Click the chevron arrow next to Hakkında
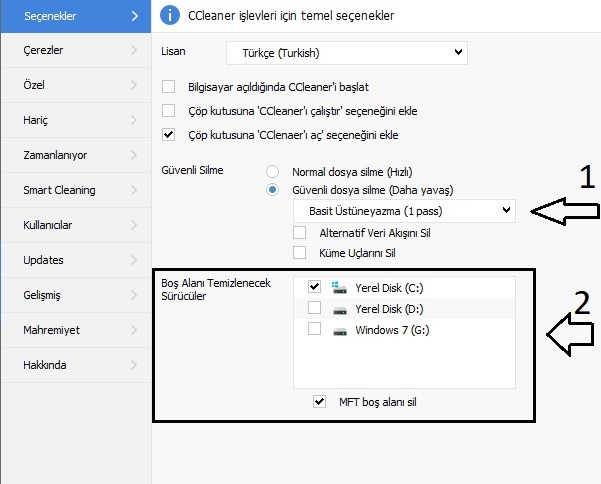The width and height of the screenshot is (601, 484). (x=134, y=365)
